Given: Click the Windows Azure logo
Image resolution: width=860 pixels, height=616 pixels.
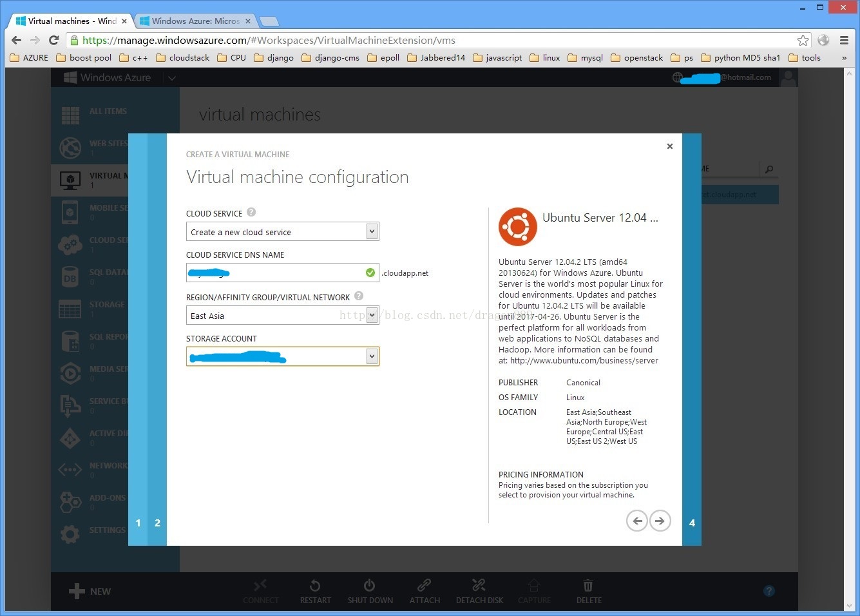Looking at the screenshot, I should (x=108, y=77).
